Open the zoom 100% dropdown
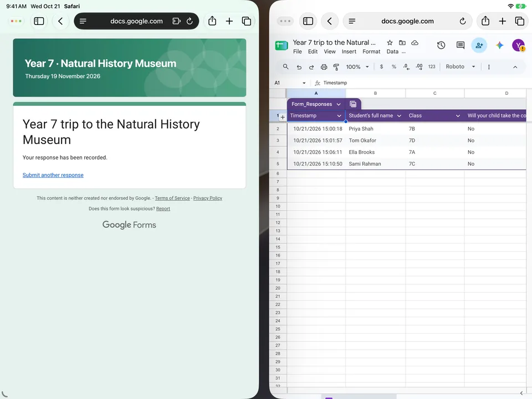This screenshot has height=399, width=532. click(357, 67)
